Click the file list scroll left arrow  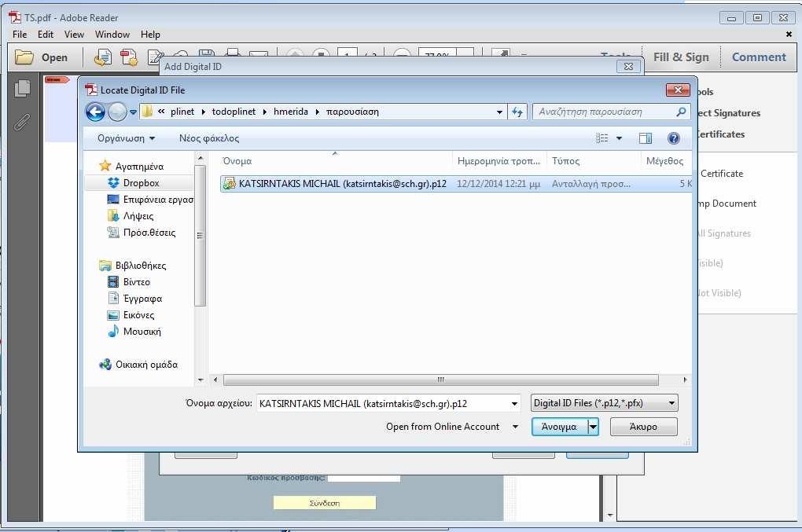pyautogui.click(x=215, y=380)
